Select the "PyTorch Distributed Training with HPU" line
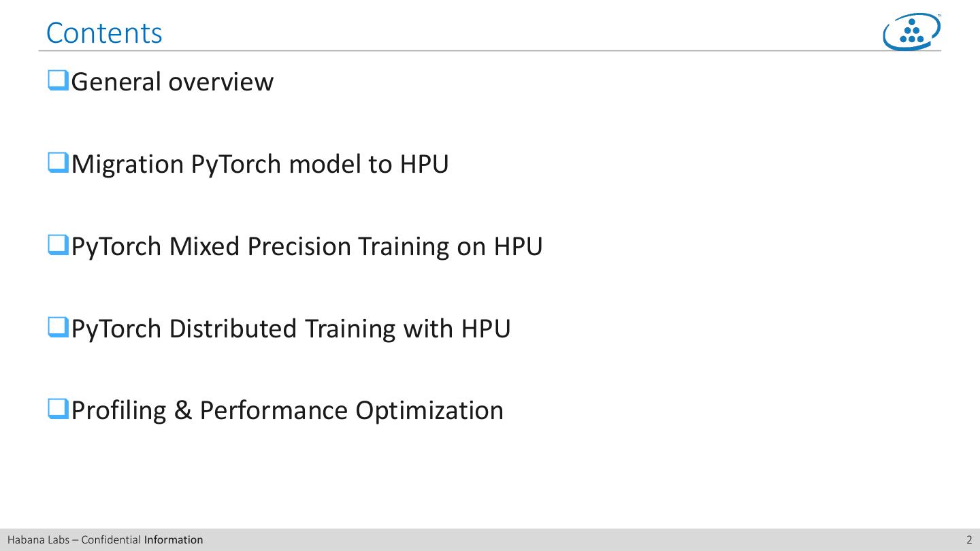Viewport: 980px width, 551px height. coord(291,329)
